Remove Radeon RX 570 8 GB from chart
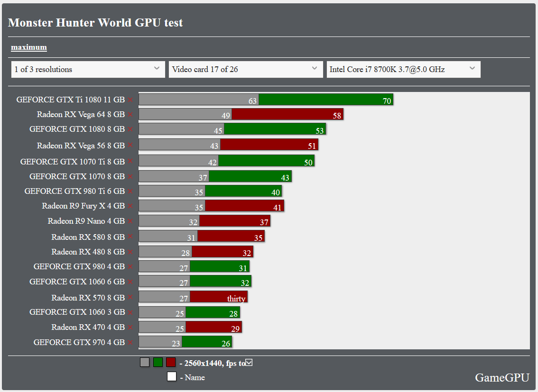Image resolution: width=538 pixels, height=392 pixels. (x=130, y=297)
